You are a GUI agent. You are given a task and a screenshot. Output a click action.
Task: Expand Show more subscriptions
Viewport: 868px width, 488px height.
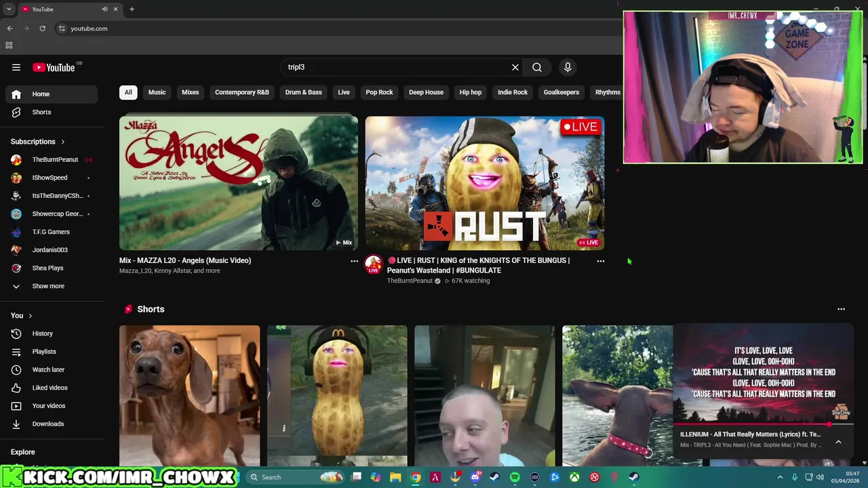pos(52,286)
